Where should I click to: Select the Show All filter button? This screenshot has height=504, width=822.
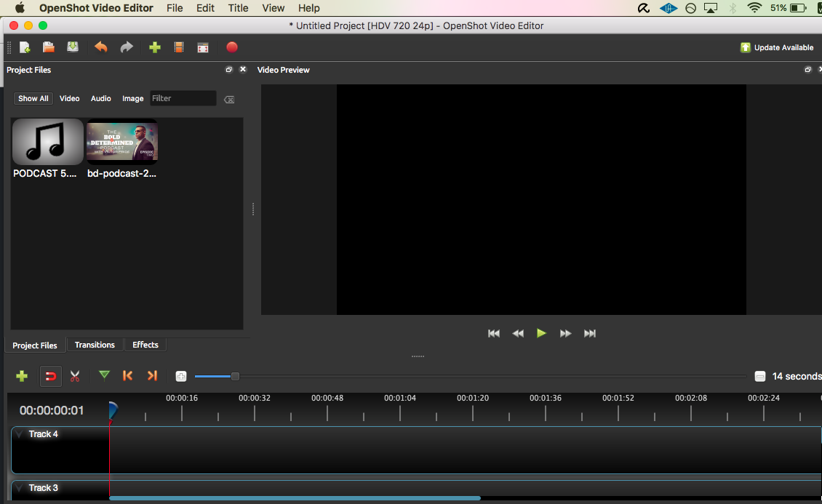coord(33,98)
